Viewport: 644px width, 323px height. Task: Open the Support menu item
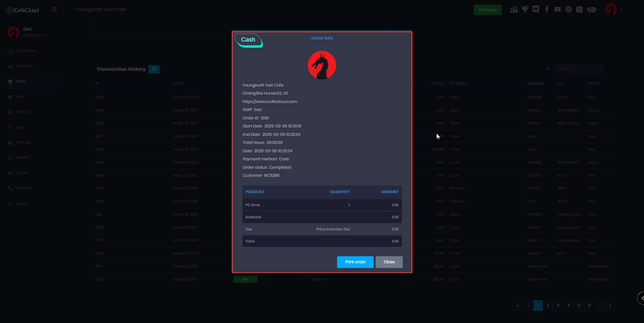click(x=23, y=188)
